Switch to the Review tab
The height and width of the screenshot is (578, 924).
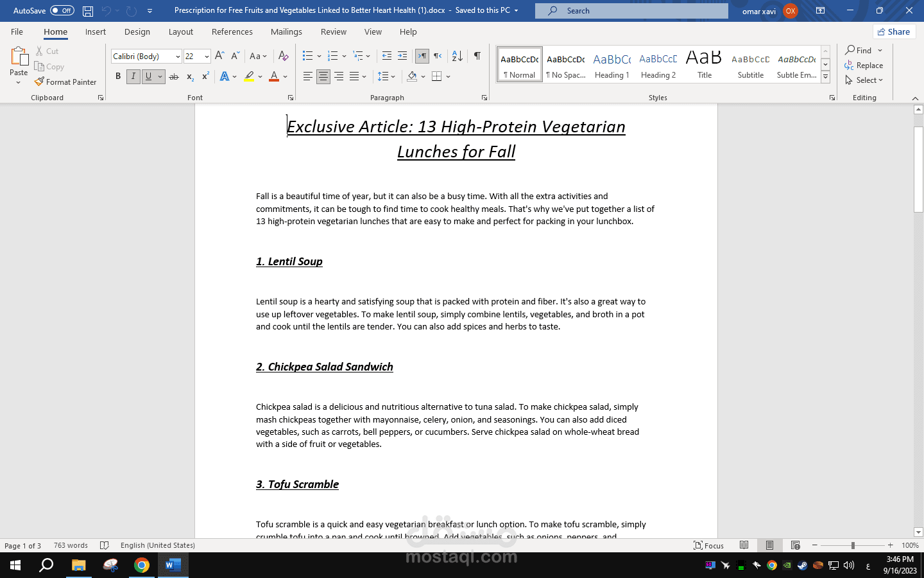pyautogui.click(x=334, y=31)
